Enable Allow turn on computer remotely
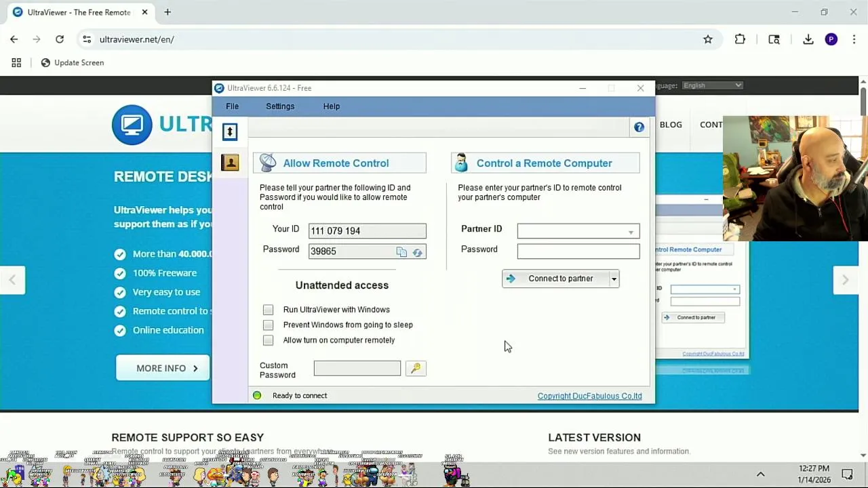Viewport: 868px width, 488px height. (268, 340)
